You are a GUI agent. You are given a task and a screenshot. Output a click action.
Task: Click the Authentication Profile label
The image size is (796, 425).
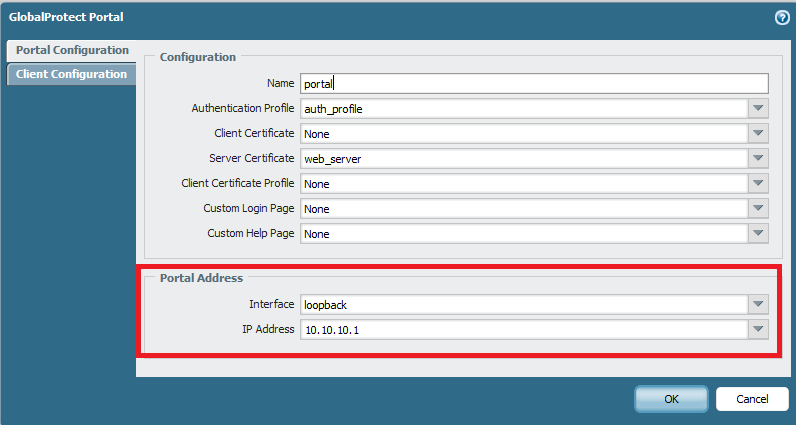(243, 108)
